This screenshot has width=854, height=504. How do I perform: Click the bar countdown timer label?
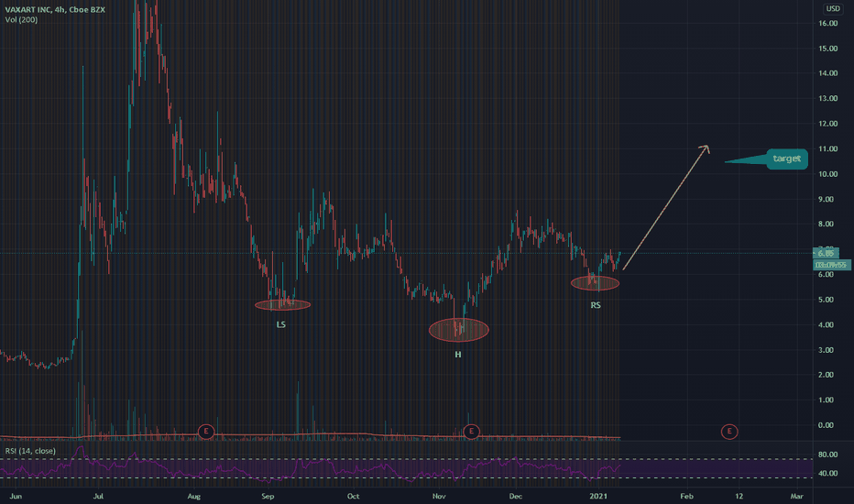832,265
